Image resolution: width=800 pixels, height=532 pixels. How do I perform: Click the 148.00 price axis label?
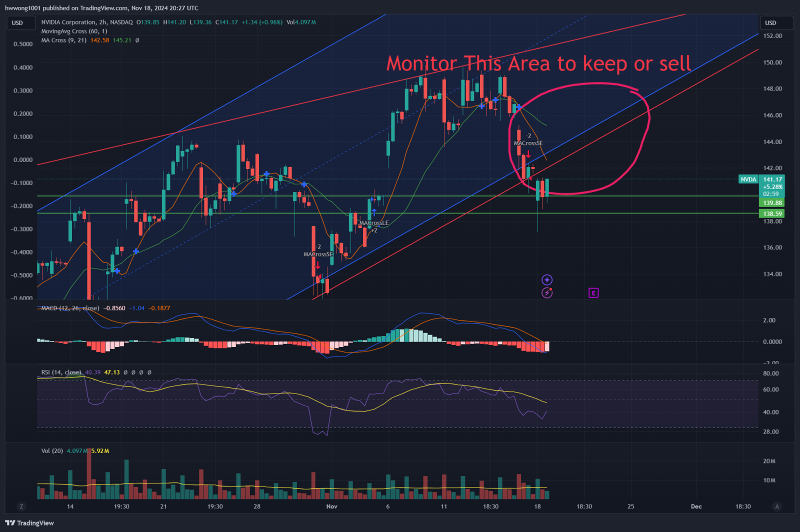coord(772,88)
